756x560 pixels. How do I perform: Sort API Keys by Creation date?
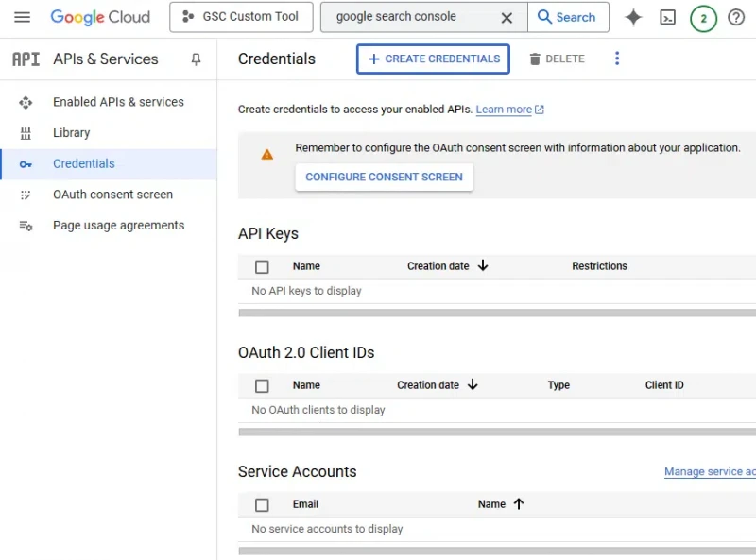[438, 266]
